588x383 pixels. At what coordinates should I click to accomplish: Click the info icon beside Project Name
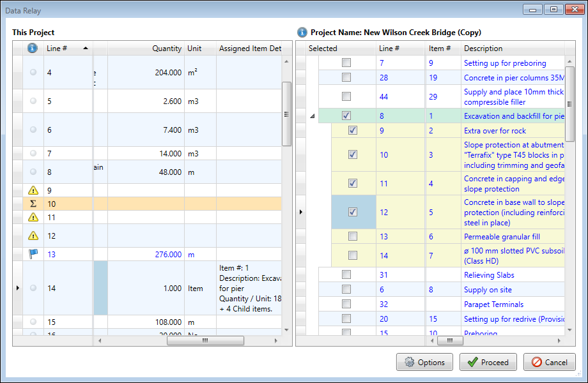(x=302, y=32)
